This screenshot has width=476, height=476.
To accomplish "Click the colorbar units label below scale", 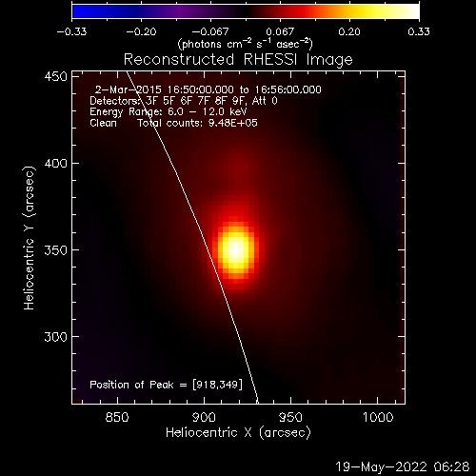I will pos(246,44).
